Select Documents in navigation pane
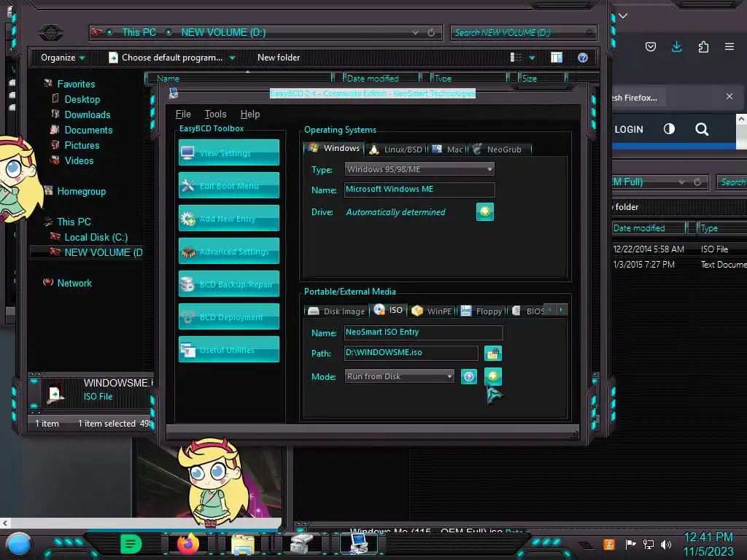Screen dimensions: 747x560 [88, 130]
